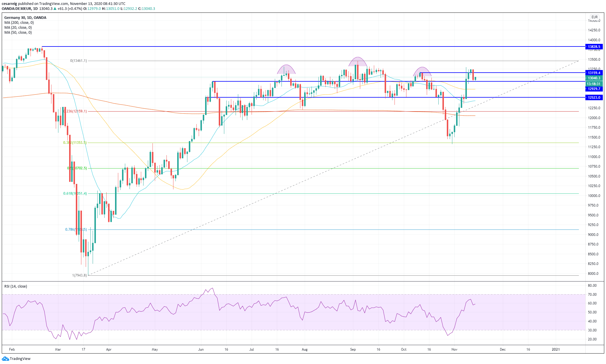The image size is (606, 364).
Task: Click the 0.382(11353.5) Fibonacci level label
Action: pyautogui.click(x=75, y=143)
